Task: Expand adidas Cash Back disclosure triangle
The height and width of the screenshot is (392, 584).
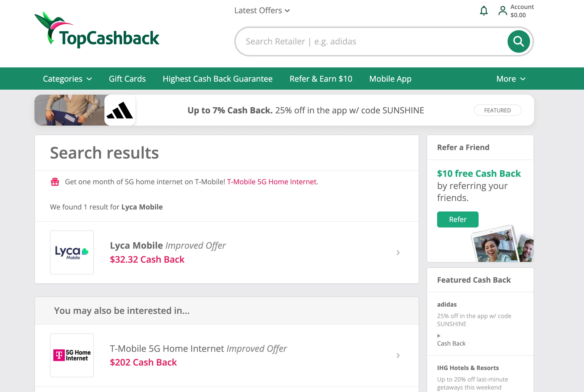Action: click(x=439, y=336)
